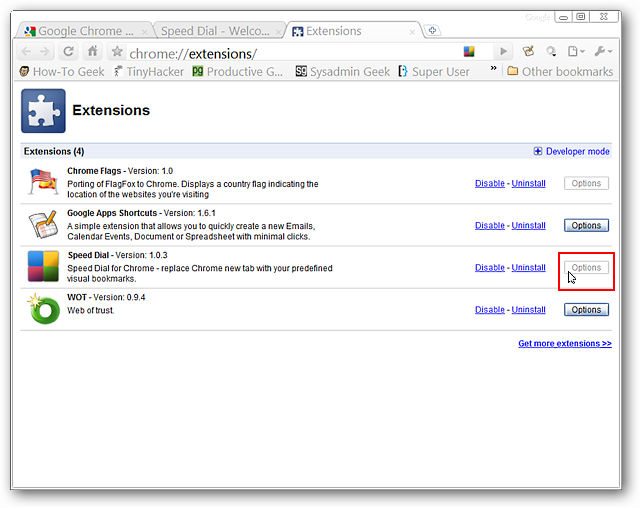Bookmark this page with the star icon

(117, 52)
